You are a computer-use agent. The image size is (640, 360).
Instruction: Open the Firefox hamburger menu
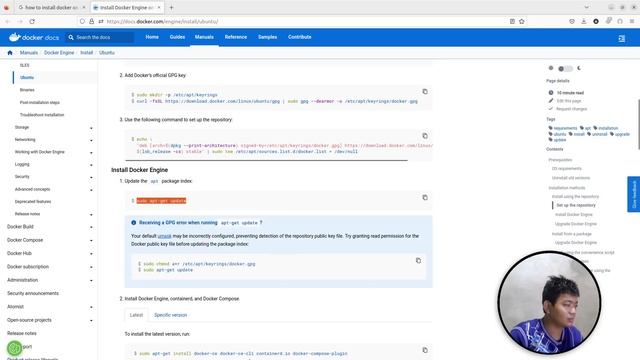(x=632, y=21)
